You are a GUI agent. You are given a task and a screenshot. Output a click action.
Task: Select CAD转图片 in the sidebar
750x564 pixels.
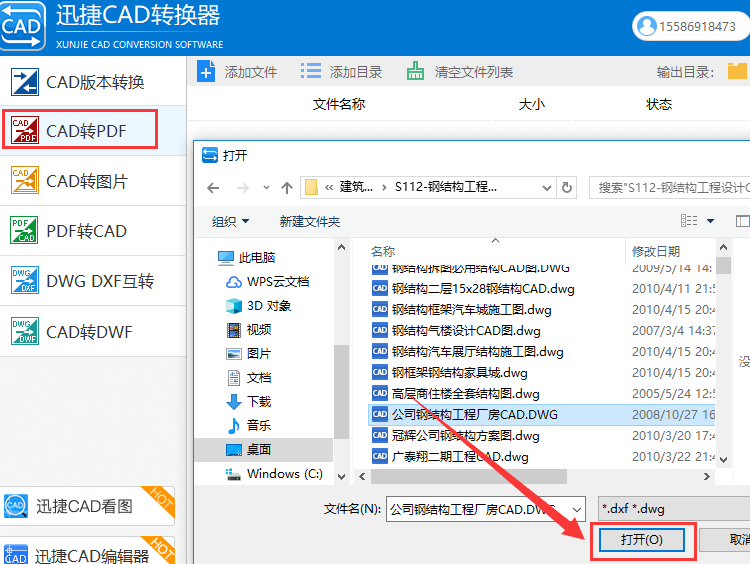pyautogui.click(x=93, y=181)
